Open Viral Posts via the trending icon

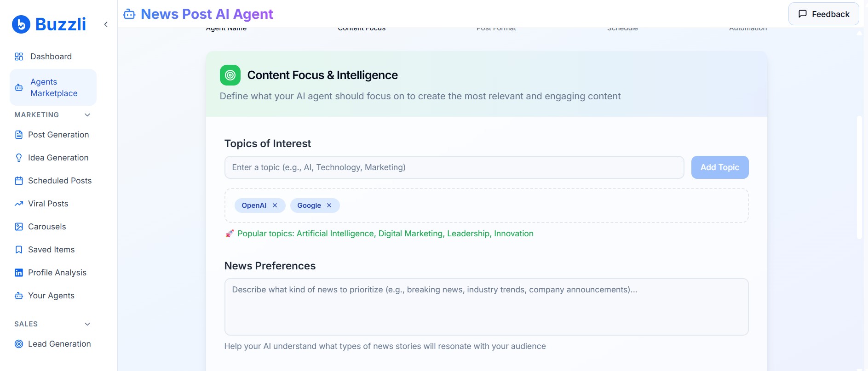19,203
